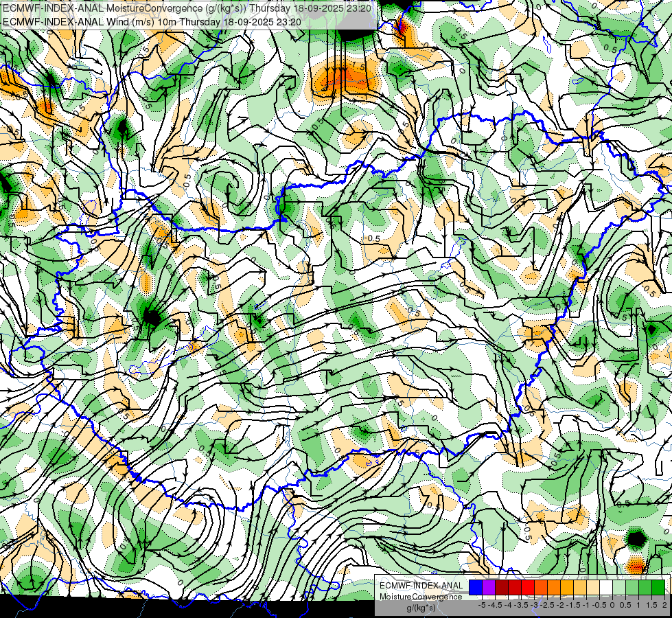Choose the pale beige swatch between -1 and -0.5
This screenshot has height=618, width=672.
click(x=593, y=588)
